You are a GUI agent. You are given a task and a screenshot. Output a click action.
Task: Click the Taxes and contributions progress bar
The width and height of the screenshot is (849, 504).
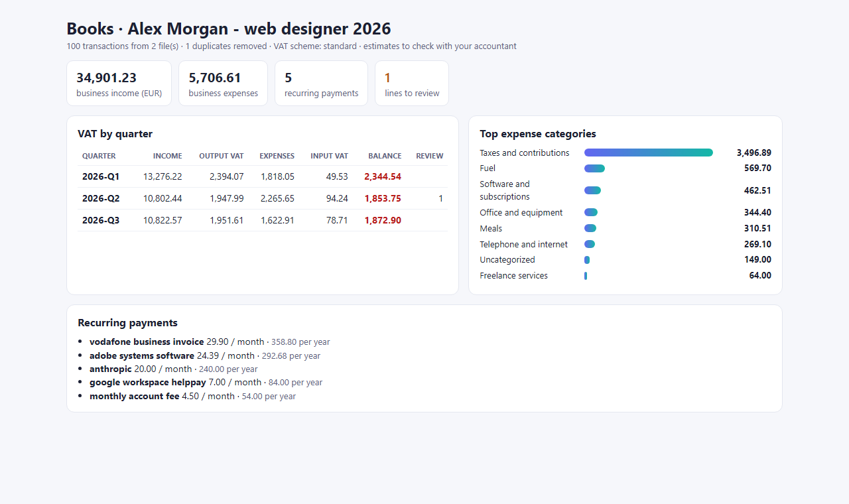tap(649, 153)
